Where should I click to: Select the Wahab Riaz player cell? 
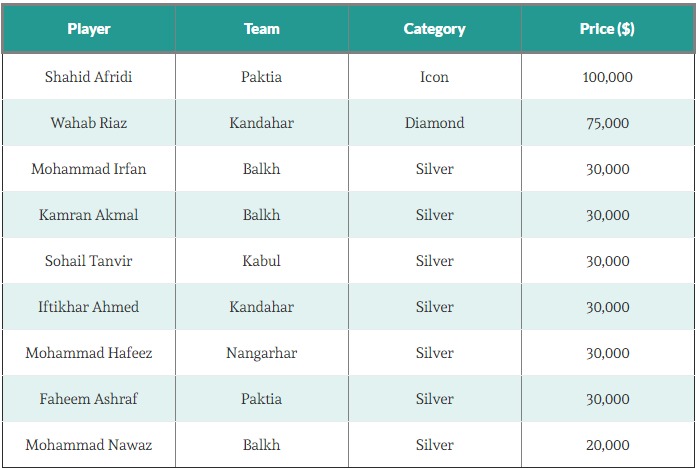[88, 123]
